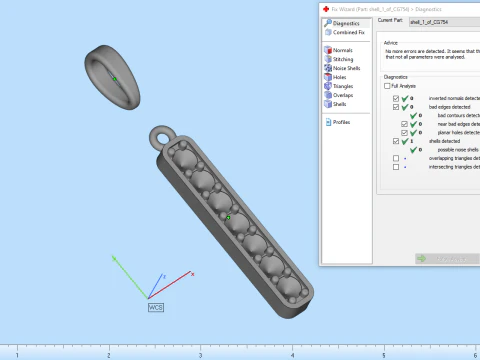Toggle the bad edges detected checkbox
Screen dimensions: 480x360
pos(396,107)
